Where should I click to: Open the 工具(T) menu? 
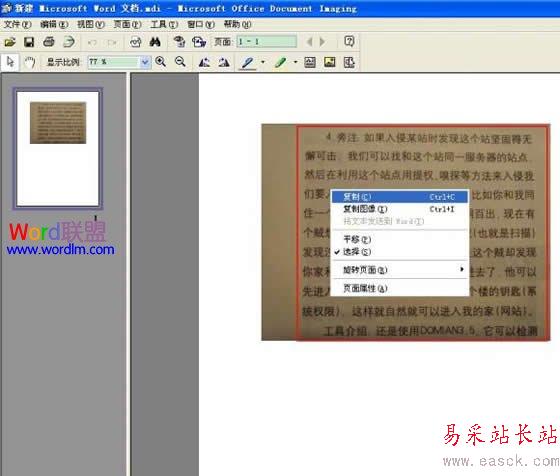164,24
